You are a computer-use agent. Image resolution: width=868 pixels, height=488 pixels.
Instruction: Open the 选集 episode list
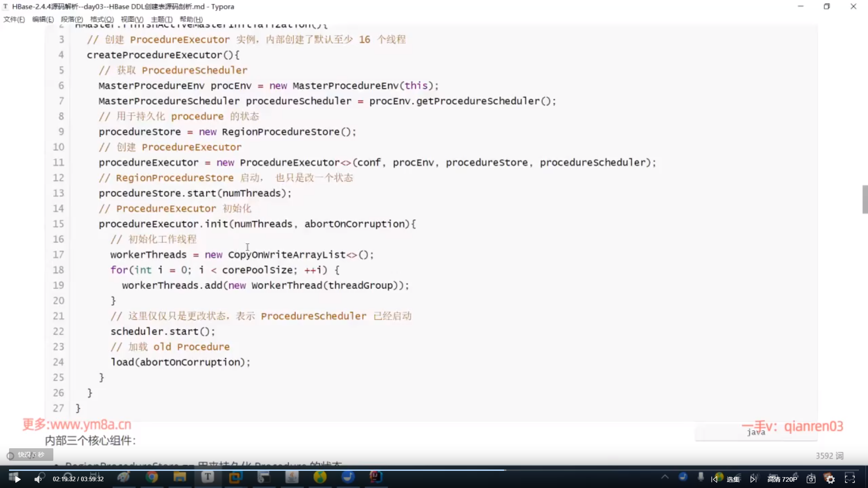pos(733,479)
